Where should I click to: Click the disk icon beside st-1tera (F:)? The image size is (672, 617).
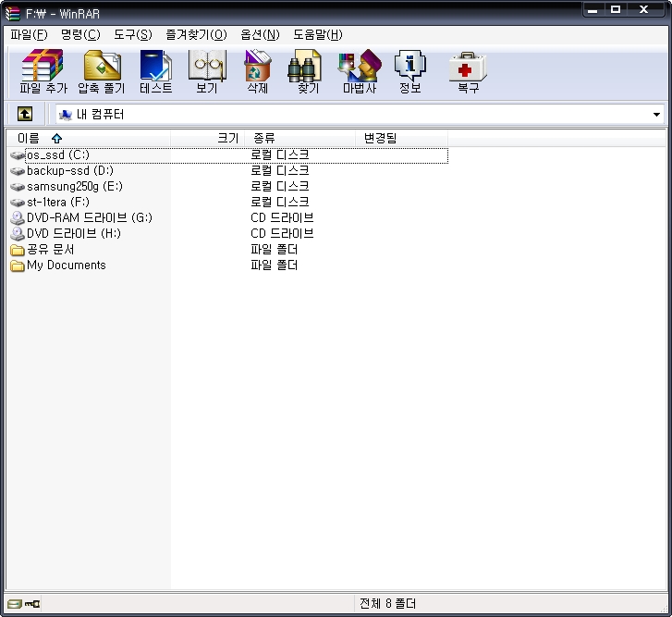18,203
